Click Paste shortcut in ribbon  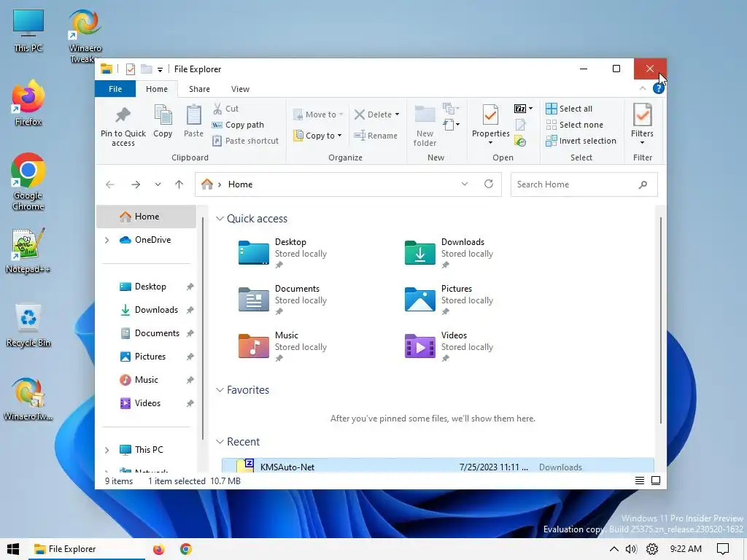point(245,141)
